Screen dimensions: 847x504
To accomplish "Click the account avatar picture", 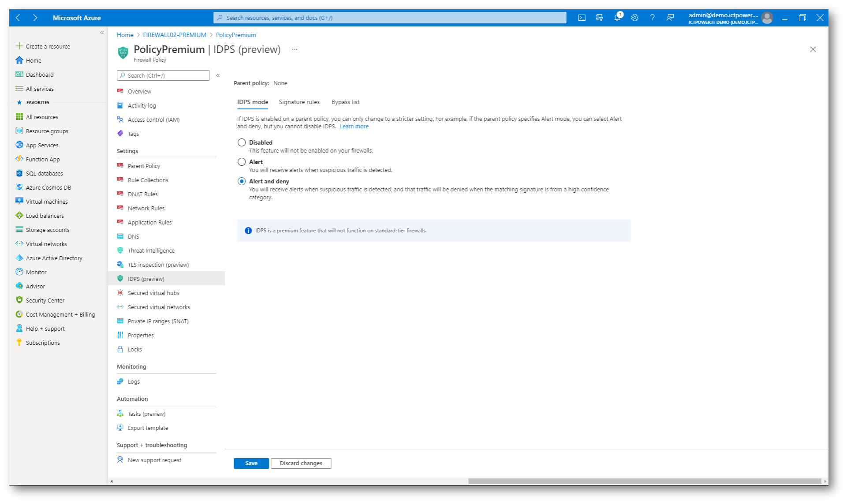I will [x=767, y=18].
